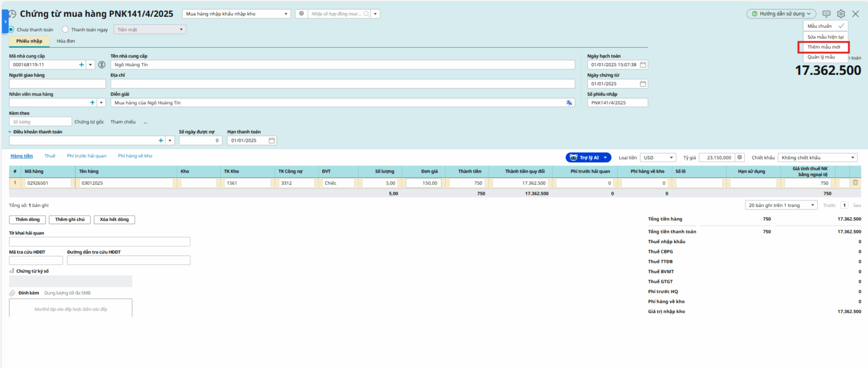Open calendar for Ngày hạch toán
The height and width of the screenshot is (368, 868).
(643, 65)
